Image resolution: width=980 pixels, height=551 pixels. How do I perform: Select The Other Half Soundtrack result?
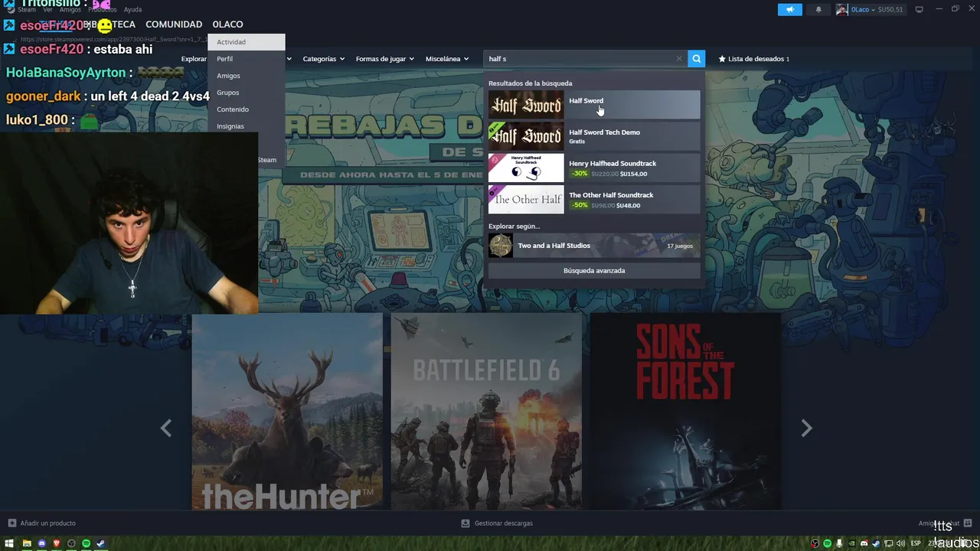point(594,199)
